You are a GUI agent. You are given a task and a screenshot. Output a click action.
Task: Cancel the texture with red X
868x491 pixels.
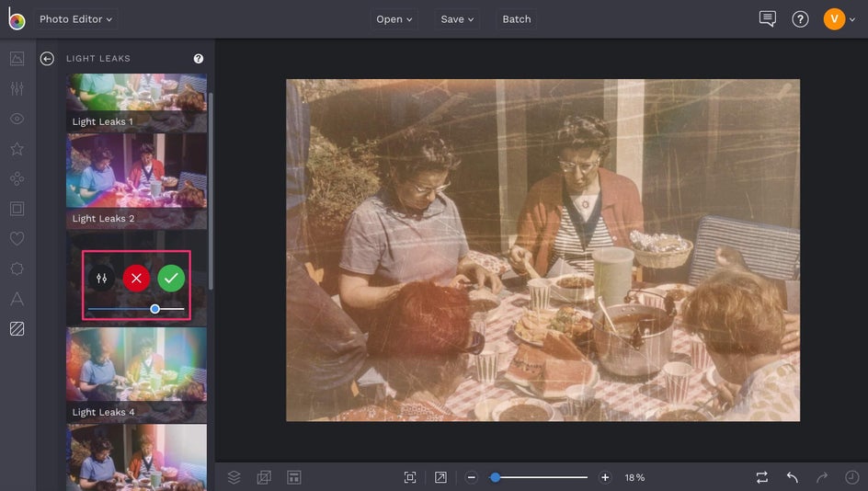coord(136,278)
